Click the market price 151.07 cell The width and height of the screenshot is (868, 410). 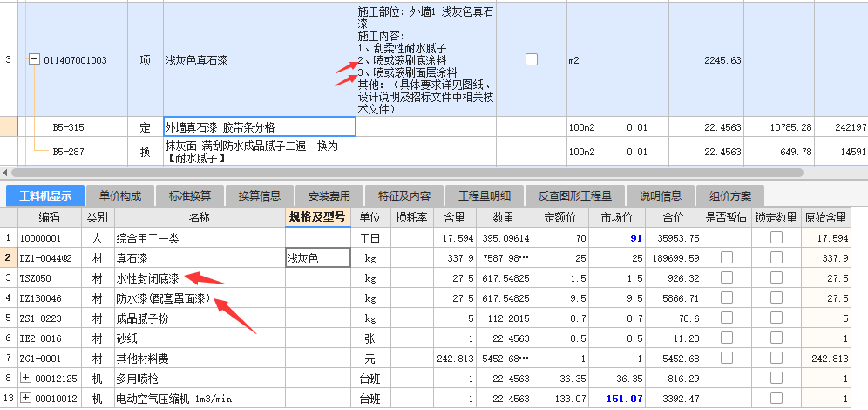pos(618,398)
